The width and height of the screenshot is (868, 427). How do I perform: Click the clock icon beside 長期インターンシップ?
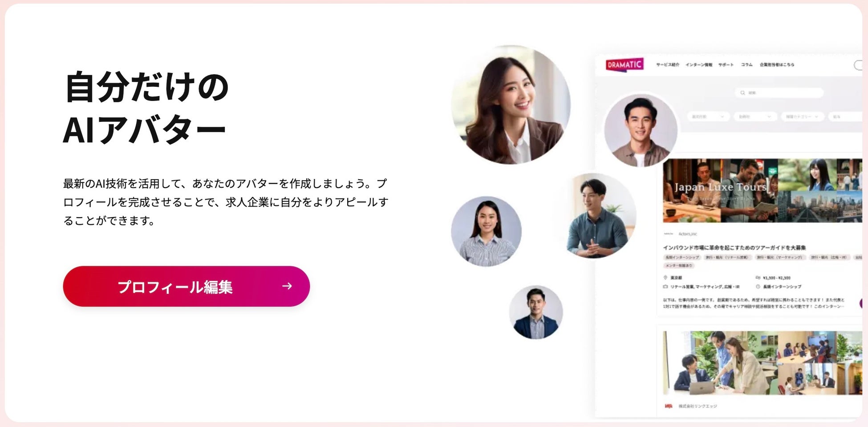[x=758, y=286]
